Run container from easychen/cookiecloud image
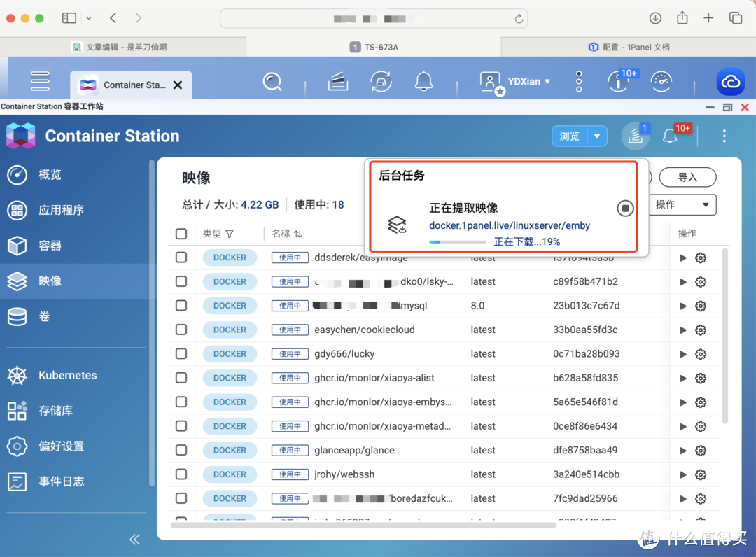 [x=683, y=330]
